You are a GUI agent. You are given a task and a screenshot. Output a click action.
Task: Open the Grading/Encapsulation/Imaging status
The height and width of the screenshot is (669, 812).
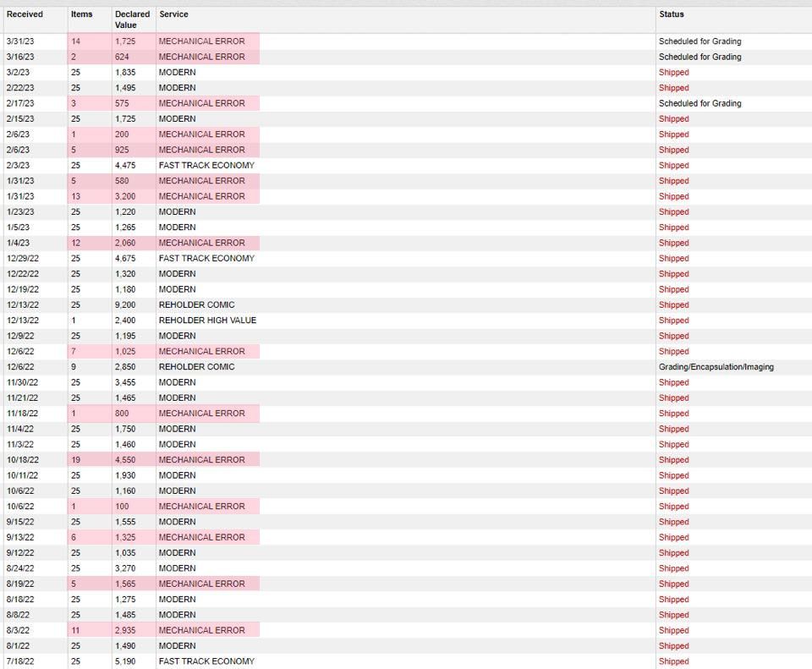pyautogui.click(x=716, y=367)
